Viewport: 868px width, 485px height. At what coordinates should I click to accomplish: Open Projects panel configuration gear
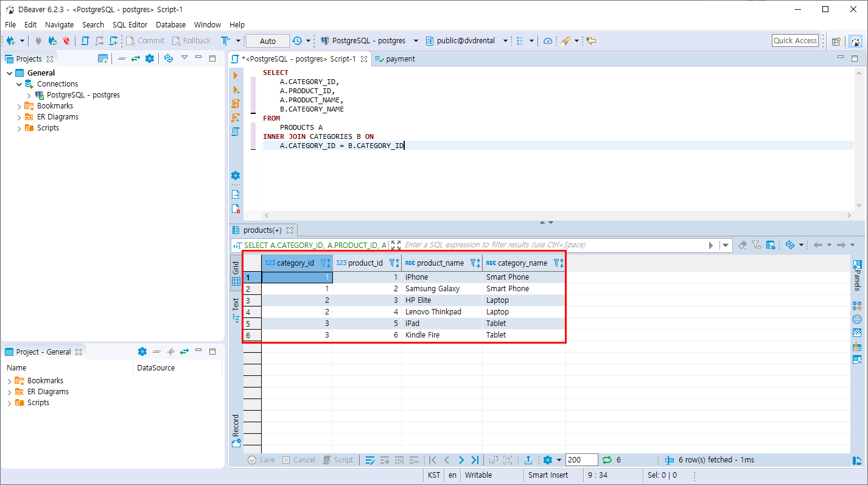coord(149,58)
